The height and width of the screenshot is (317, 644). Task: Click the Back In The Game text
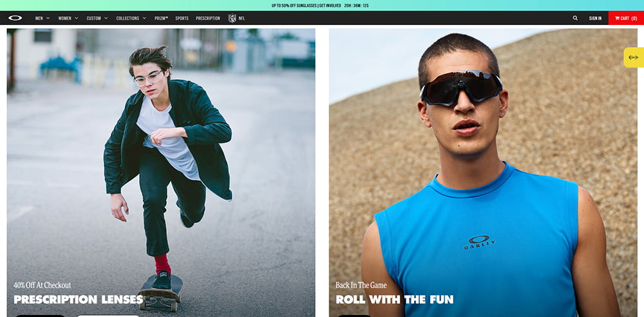tap(361, 285)
